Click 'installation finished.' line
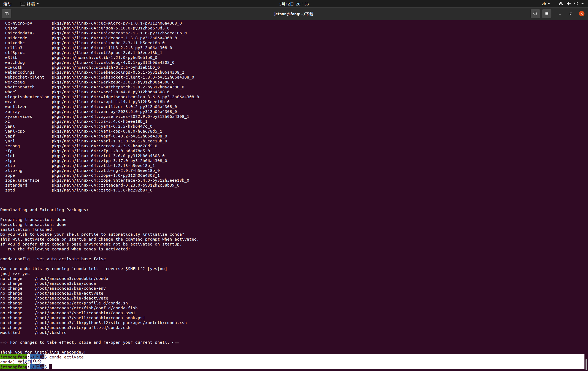Screen dimensions: 588x371 [x=27, y=229]
